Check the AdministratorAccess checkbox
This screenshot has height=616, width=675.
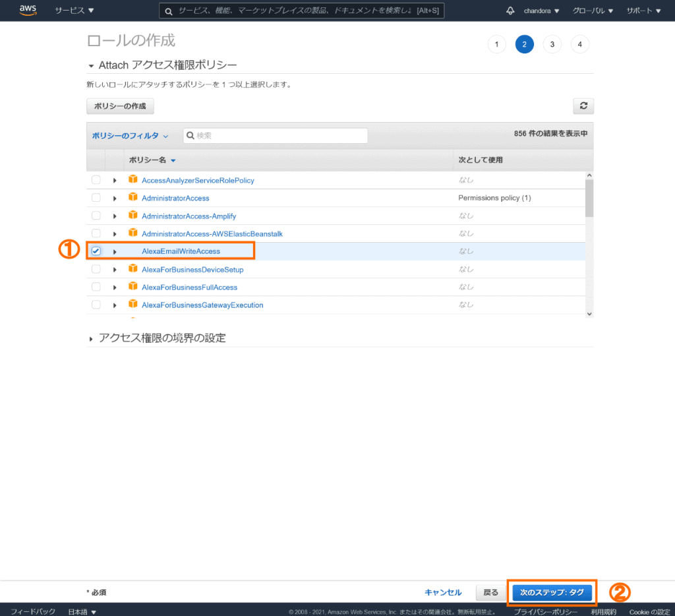[96, 198]
